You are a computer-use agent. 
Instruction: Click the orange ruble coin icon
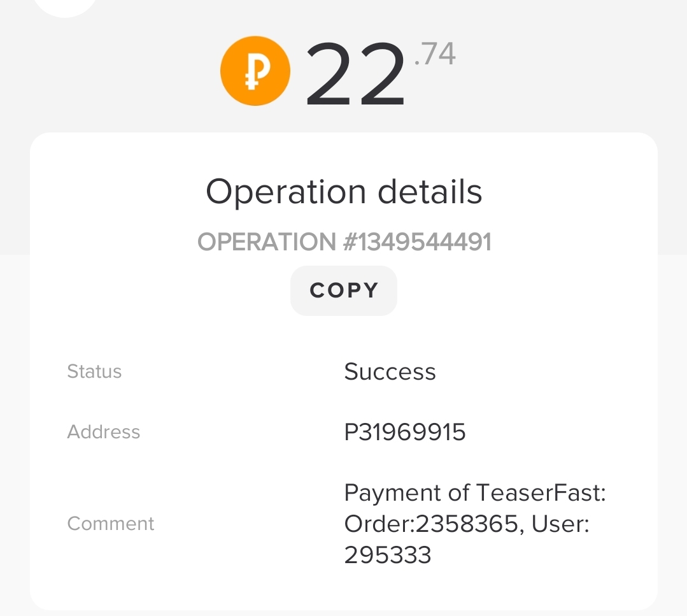(x=255, y=71)
